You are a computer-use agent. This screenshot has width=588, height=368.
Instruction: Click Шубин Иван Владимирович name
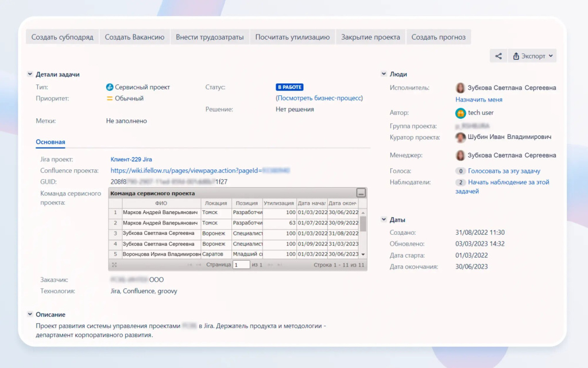click(510, 137)
